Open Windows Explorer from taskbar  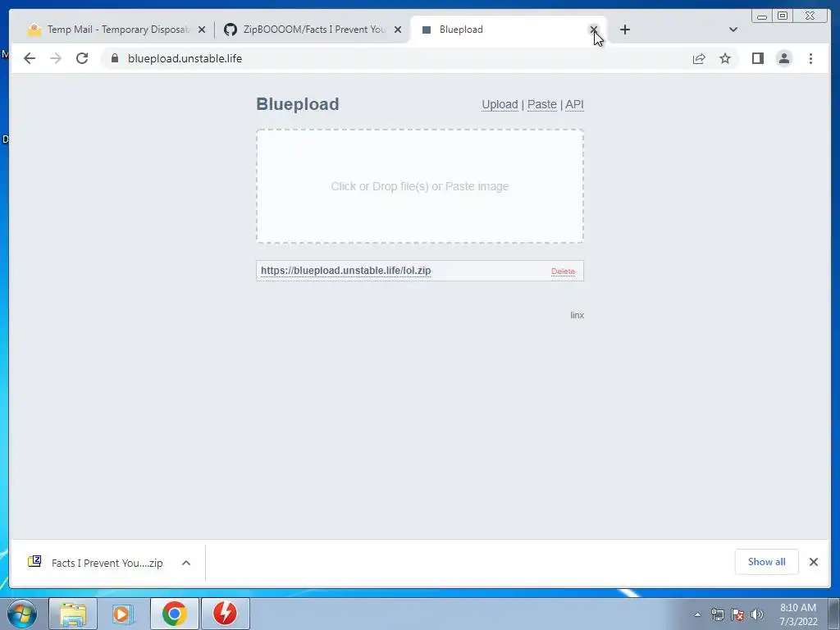tap(73, 614)
